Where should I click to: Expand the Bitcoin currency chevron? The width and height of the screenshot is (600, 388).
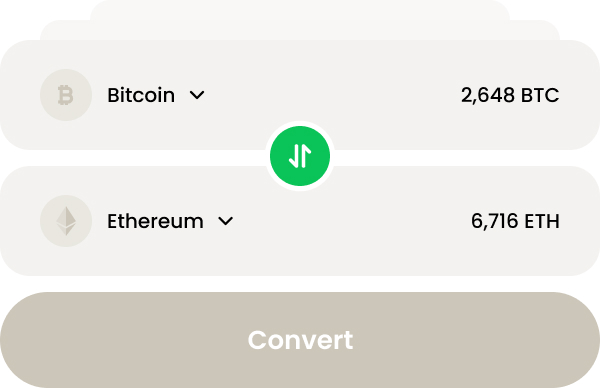[x=197, y=95]
